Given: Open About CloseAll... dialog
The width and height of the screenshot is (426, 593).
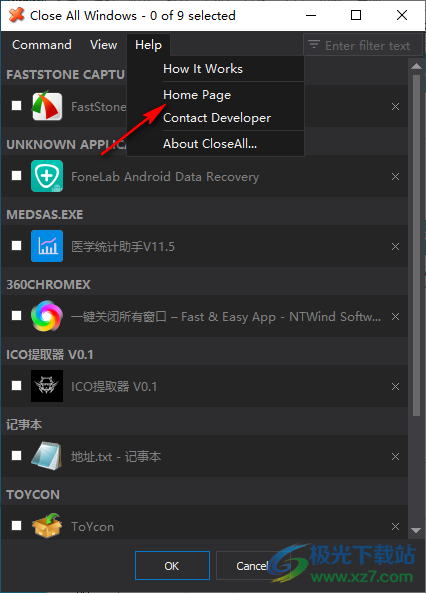Looking at the screenshot, I should point(216,144).
